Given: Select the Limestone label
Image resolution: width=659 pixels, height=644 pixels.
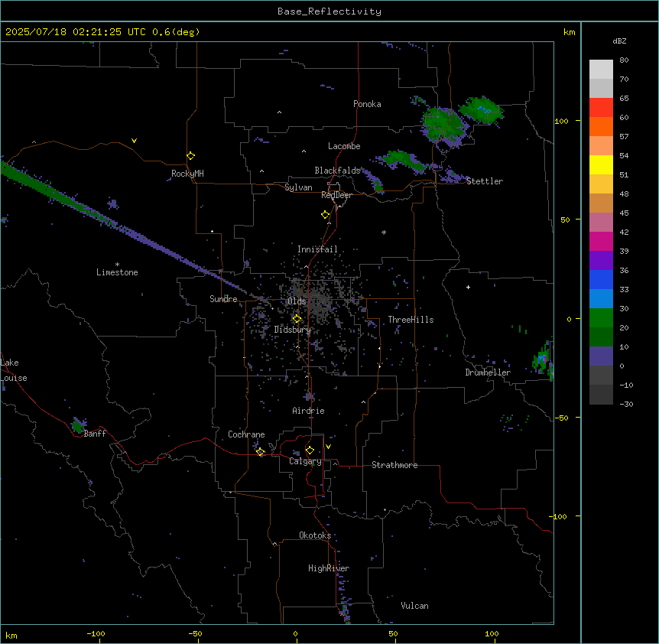Looking at the screenshot, I should pos(117,272).
